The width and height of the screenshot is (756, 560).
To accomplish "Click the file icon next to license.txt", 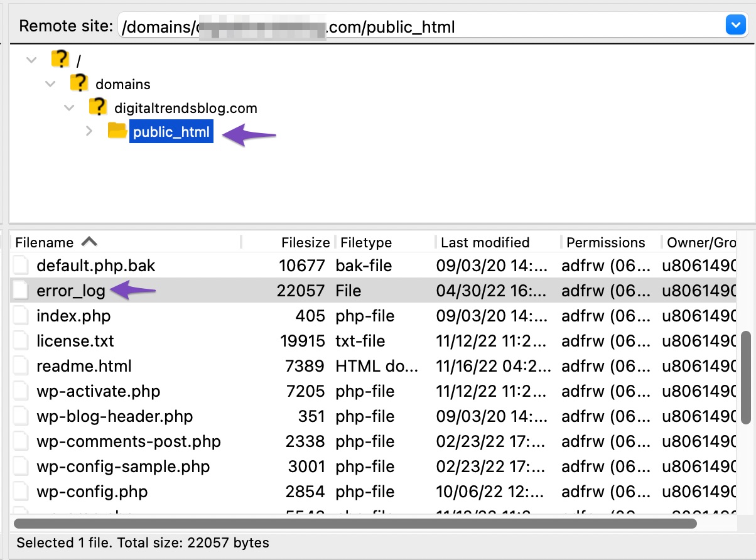I will coord(20,340).
